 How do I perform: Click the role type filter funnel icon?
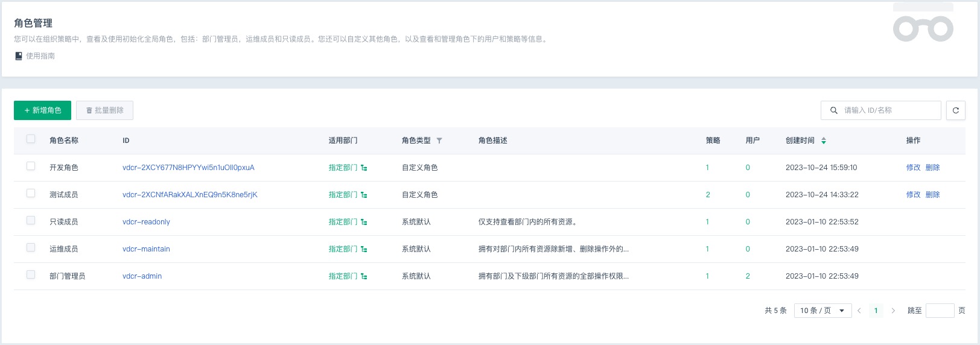pyautogui.click(x=439, y=141)
